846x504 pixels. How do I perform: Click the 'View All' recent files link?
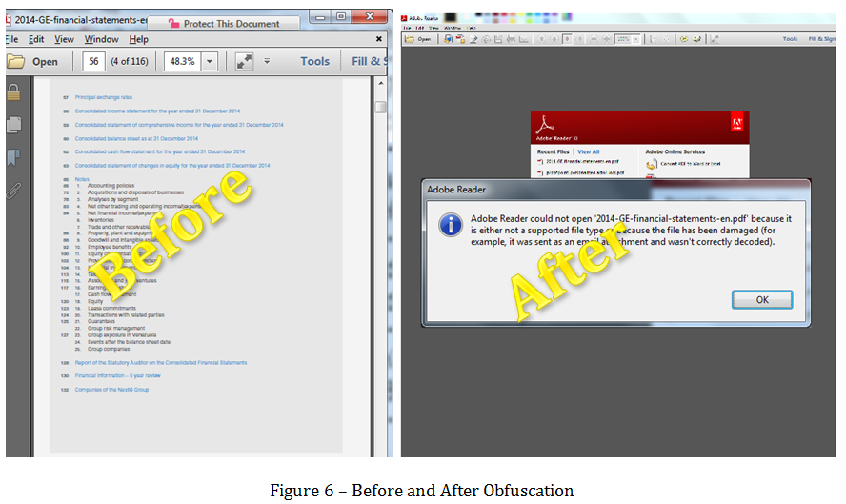click(x=588, y=151)
